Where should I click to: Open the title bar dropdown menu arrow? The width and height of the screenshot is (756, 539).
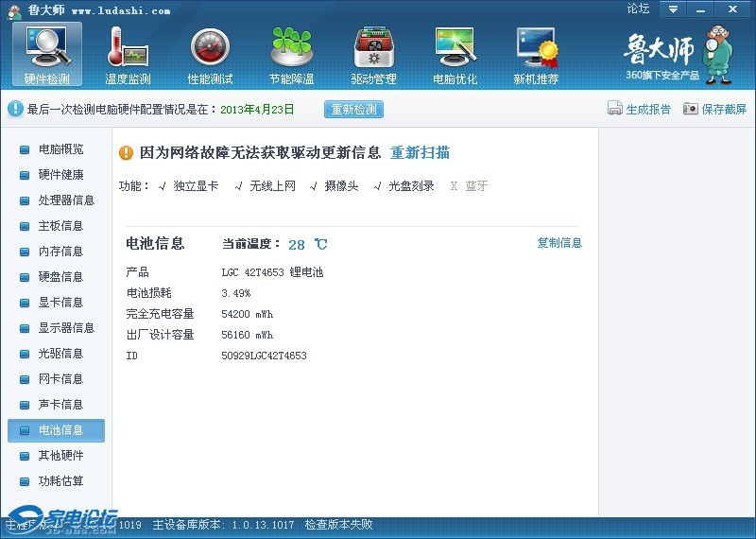pyautogui.click(x=673, y=9)
